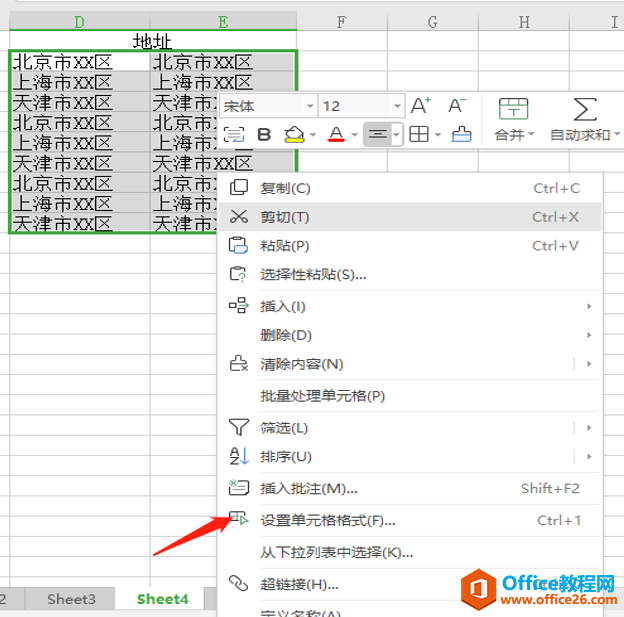Click the hyperlink chain icon

coord(238,584)
